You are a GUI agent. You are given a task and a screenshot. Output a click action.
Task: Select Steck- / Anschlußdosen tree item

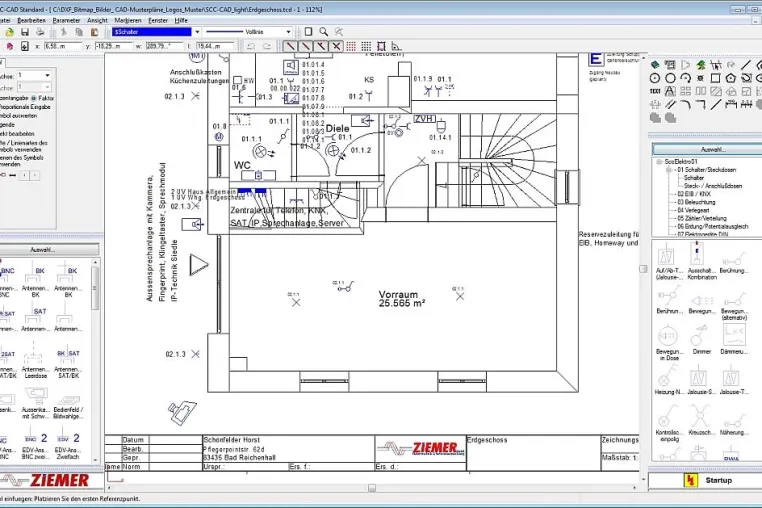click(712, 186)
